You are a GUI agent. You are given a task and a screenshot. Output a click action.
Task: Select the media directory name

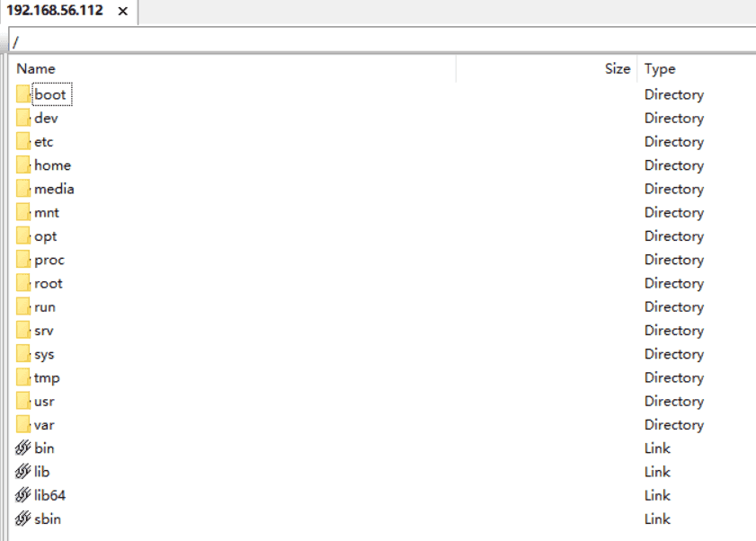coord(54,189)
